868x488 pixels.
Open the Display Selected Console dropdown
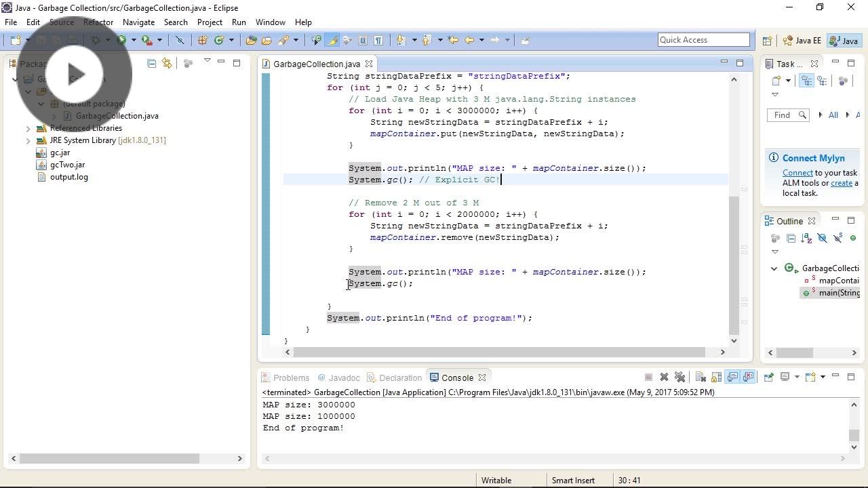click(797, 377)
